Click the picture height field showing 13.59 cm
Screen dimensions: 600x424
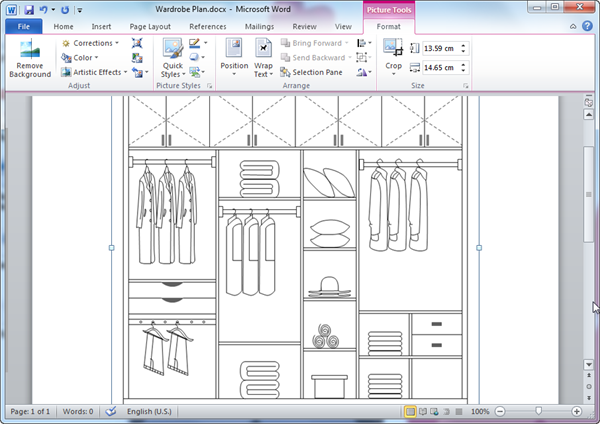point(440,48)
